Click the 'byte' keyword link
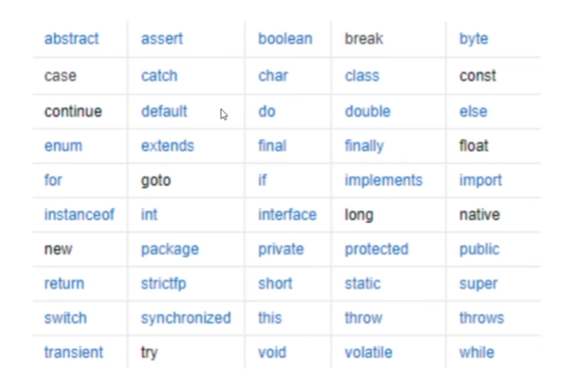This screenshot has width=567, height=392. pyautogui.click(x=473, y=39)
